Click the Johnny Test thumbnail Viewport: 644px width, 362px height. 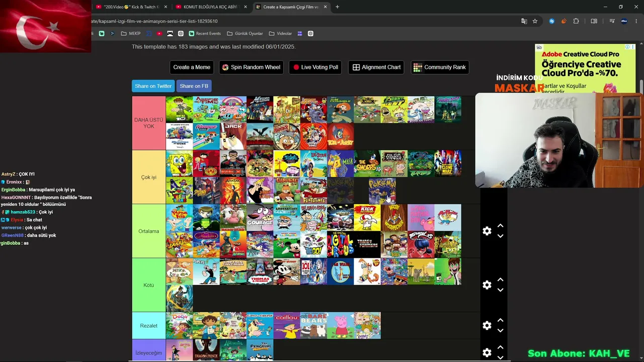tap(394, 110)
